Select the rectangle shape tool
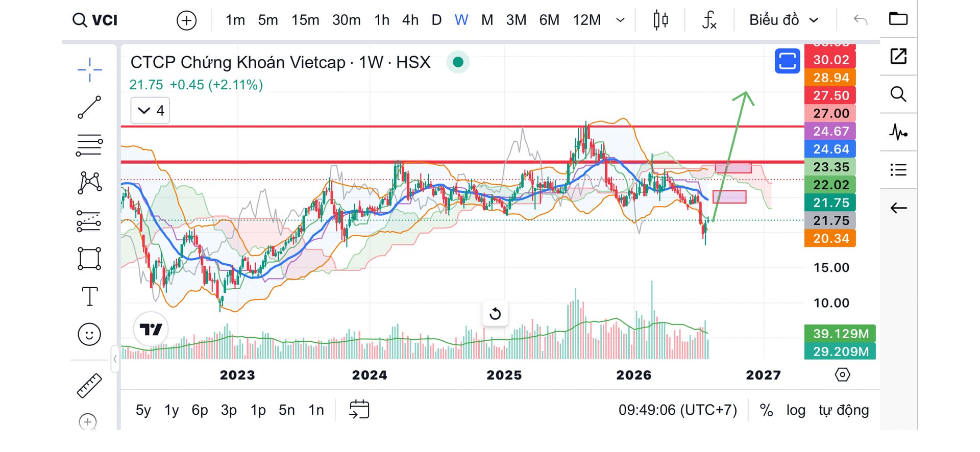Viewport: 980px width, 452px height. pyautogui.click(x=89, y=259)
